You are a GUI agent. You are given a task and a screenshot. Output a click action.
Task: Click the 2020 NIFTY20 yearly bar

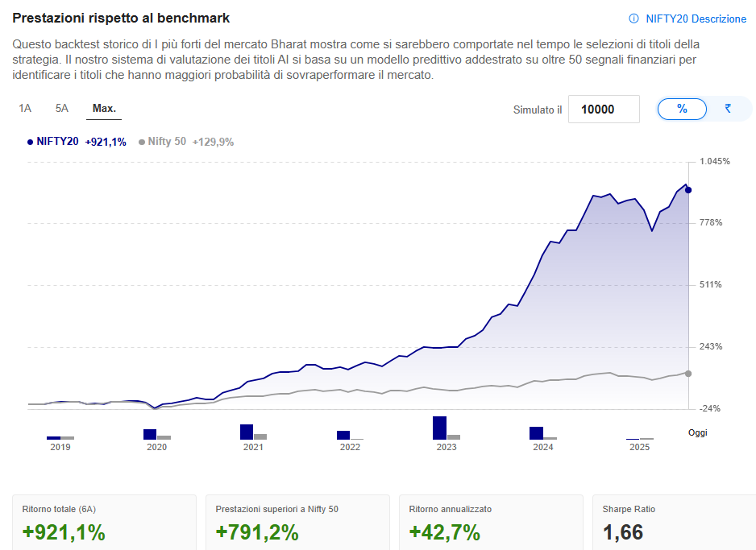(x=150, y=434)
